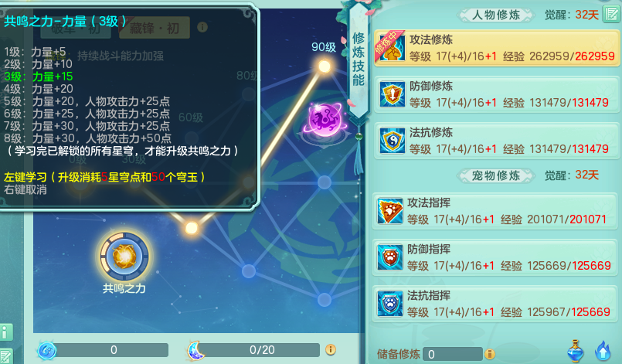This screenshot has width=622, height=364.
Task: Click the 法抗指挥 paw shield icon
Action: 390,304
